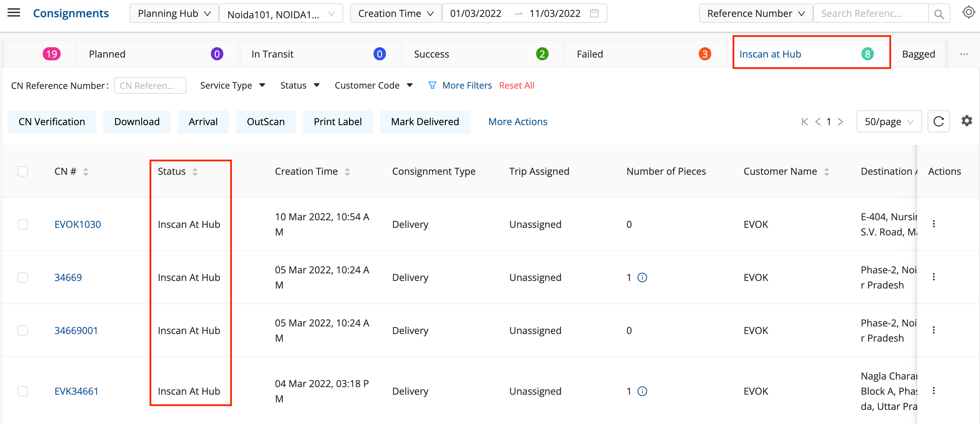Open the date range calendar picker

[x=594, y=13]
